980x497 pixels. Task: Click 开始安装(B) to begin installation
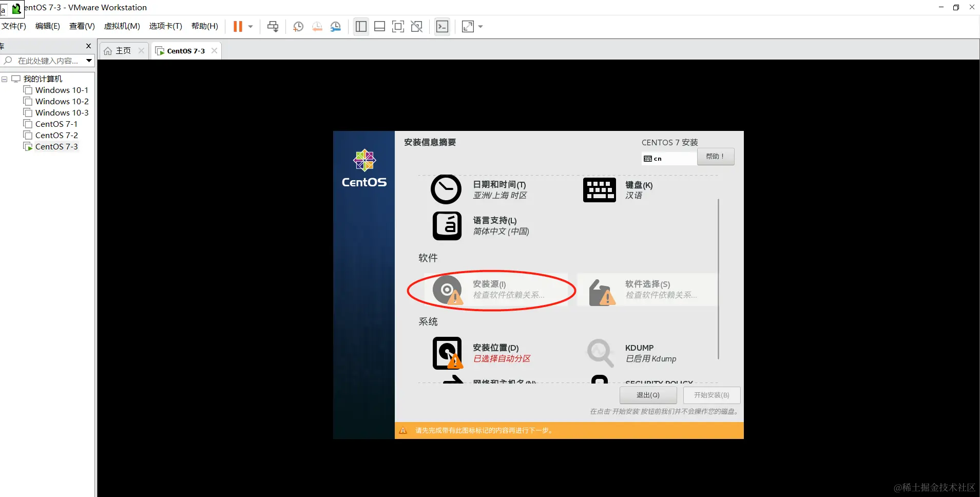tap(712, 395)
